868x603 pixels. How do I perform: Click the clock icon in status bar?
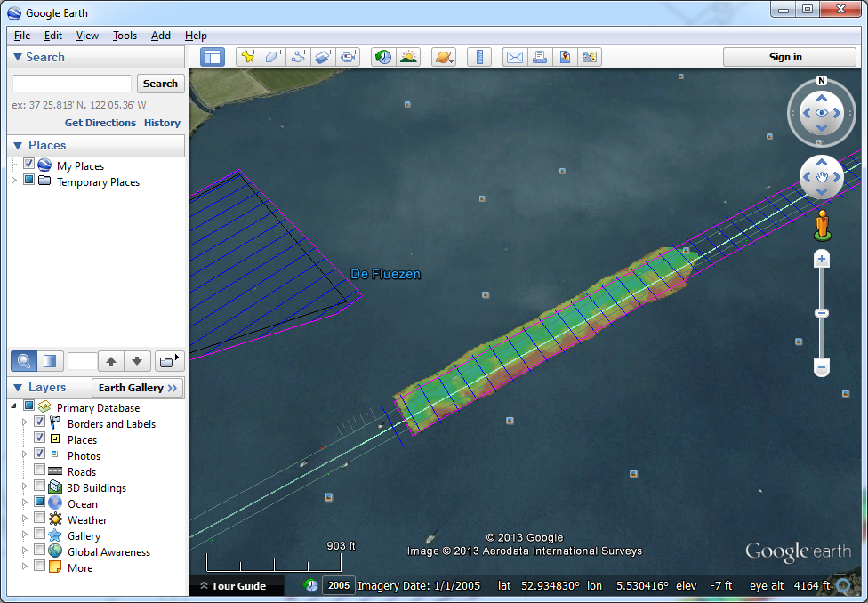pos(310,585)
